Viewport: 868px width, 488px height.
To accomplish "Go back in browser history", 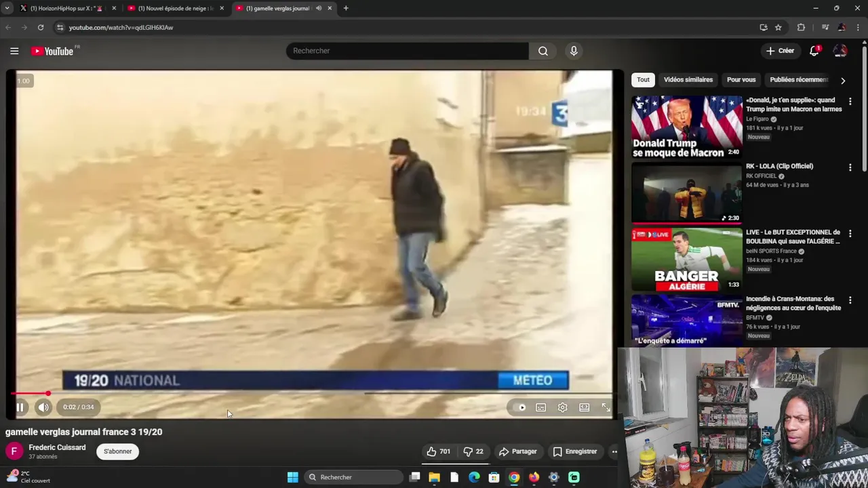I will 8,28.
